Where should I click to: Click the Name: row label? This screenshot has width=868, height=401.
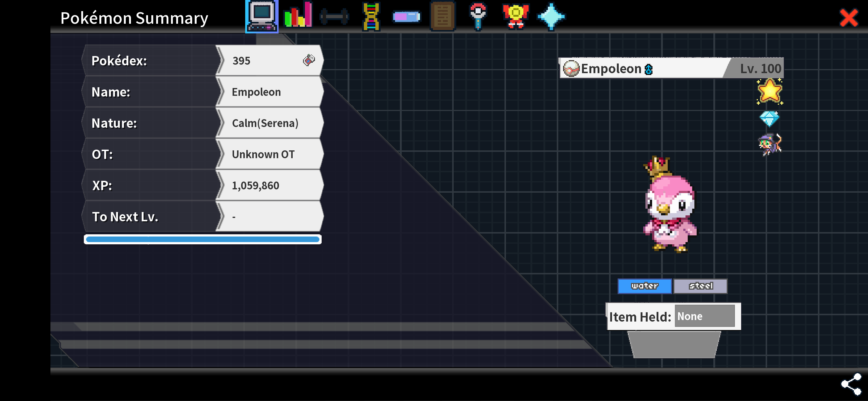click(111, 92)
